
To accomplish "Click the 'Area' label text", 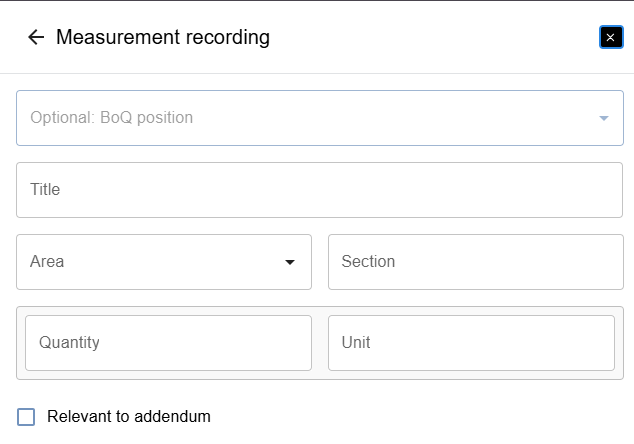I will pyautogui.click(x=47, y=262).
